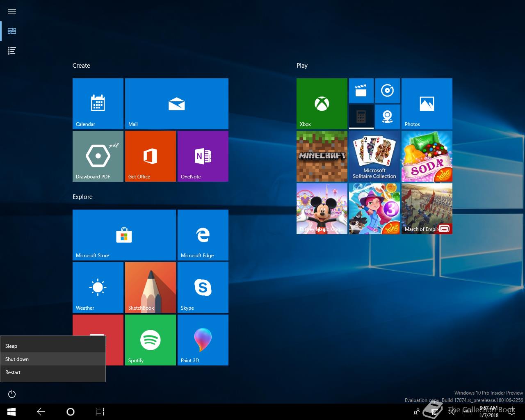Choose Restart from power menu
This screenshot has height=420, width=525.
(x=53, y=372)
